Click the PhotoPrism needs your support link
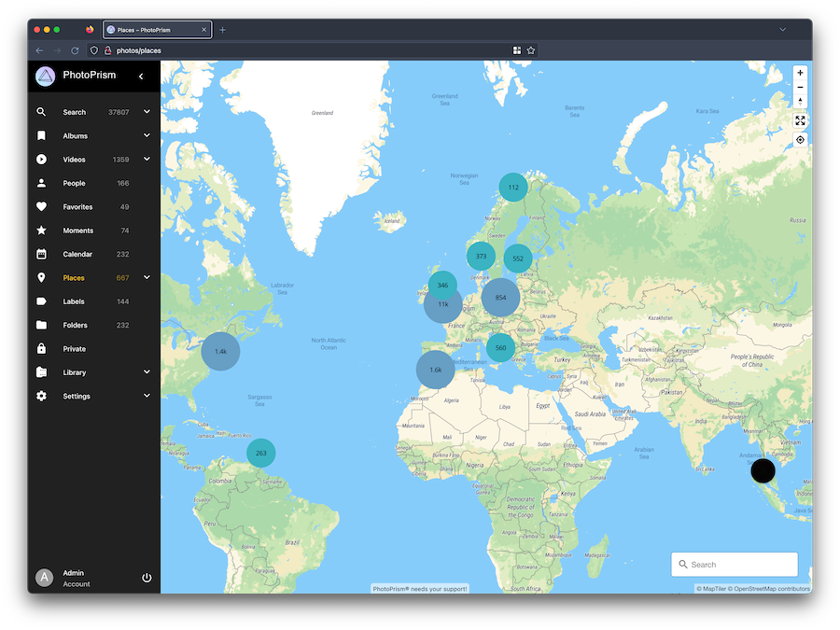 pos(419,588)
